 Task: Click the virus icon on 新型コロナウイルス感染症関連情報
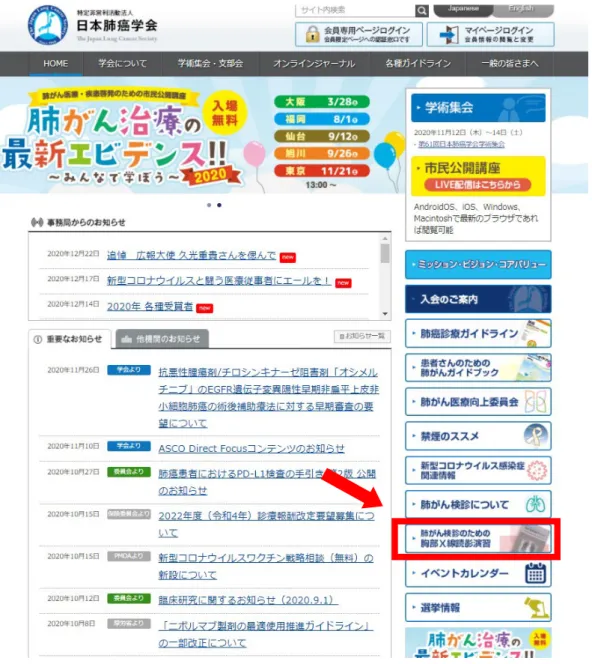coord(537,470)
